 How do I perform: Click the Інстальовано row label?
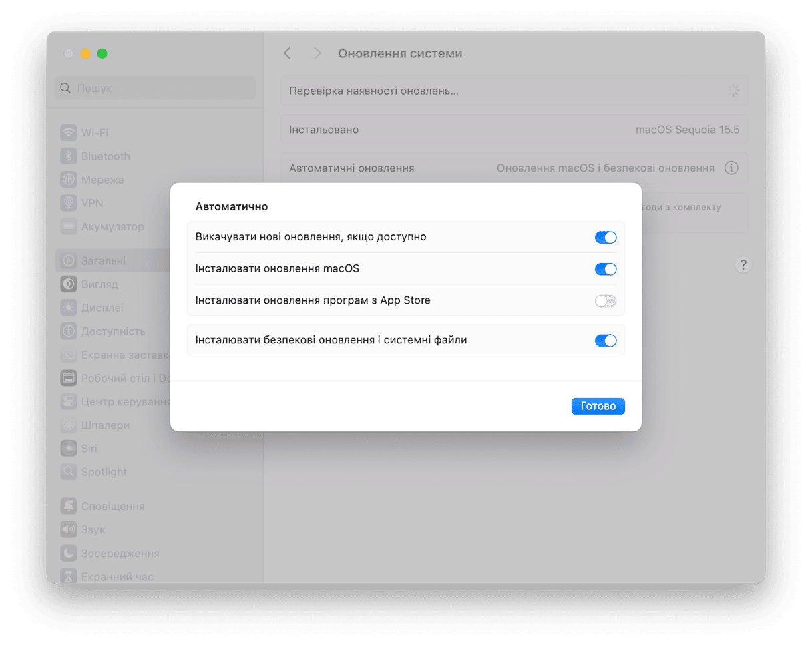(x=324, y=130)
